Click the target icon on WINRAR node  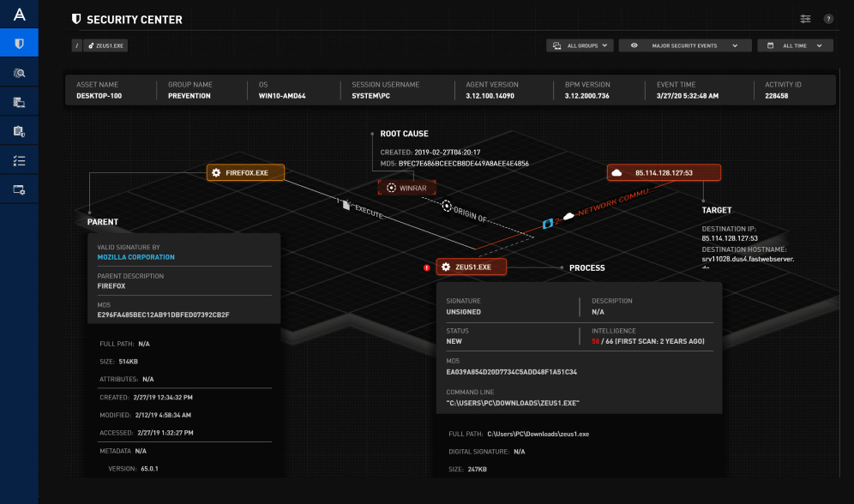click(391, 188)
